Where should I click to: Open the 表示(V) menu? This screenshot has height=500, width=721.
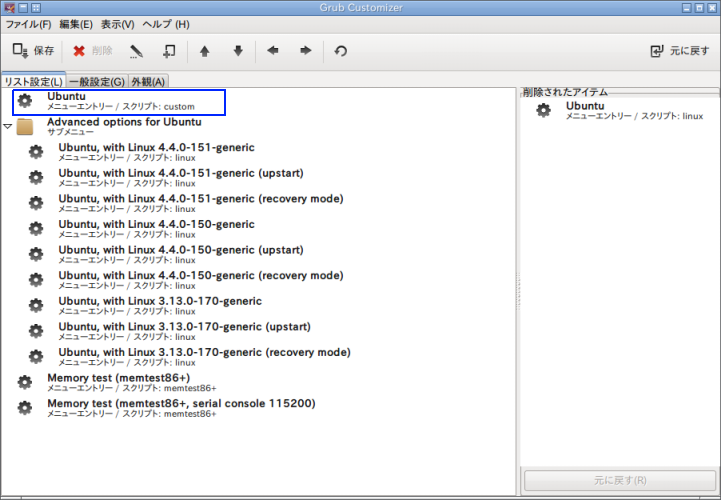pyautogui.click(x=118, y=24)
